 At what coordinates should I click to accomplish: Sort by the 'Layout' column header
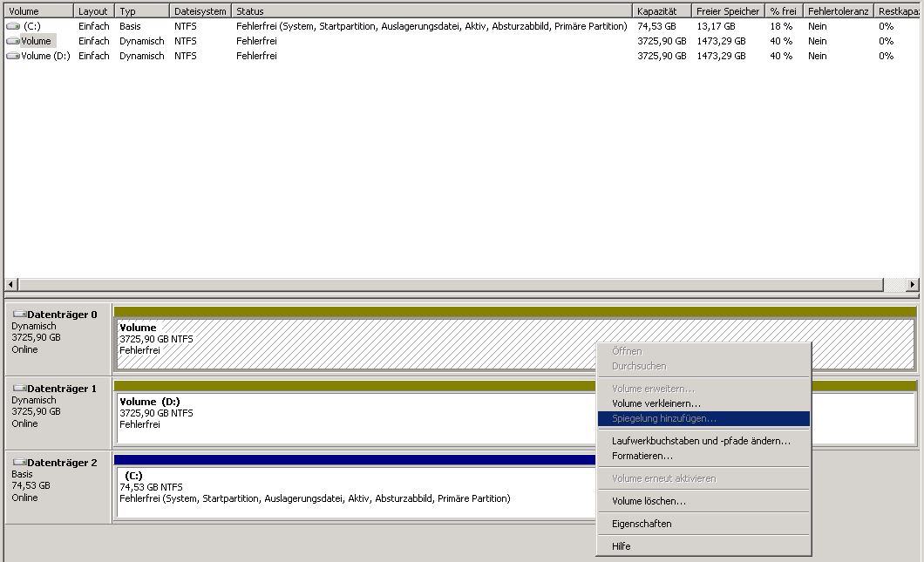(x=94, y=11)
